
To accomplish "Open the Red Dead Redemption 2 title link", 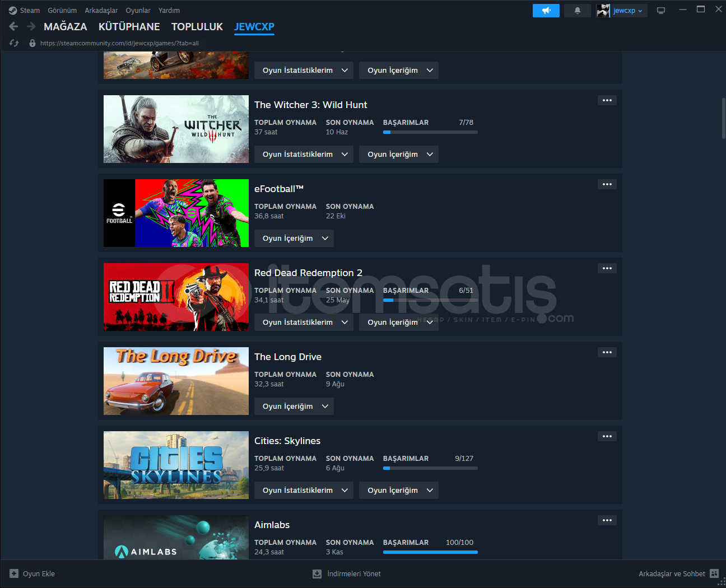I will pos(308,273).
